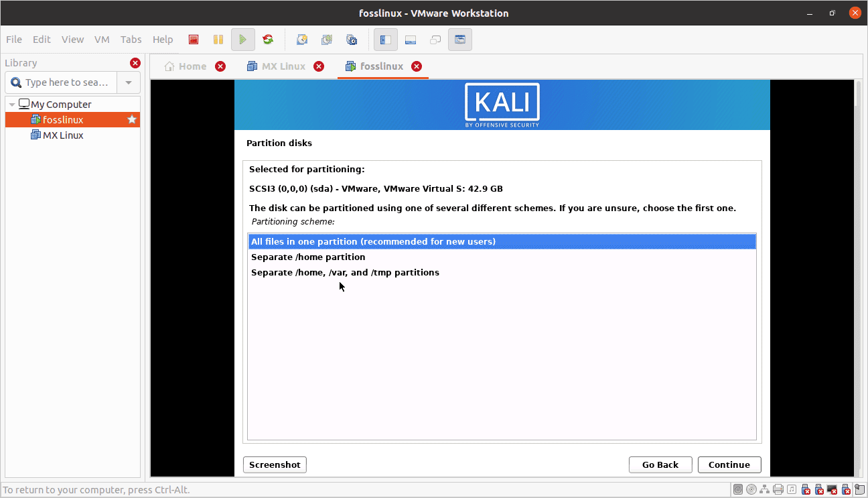This screenshot has height=498, width=868.
Task: Collapse the My Computer tree node
Action: (x=12, y=105)
